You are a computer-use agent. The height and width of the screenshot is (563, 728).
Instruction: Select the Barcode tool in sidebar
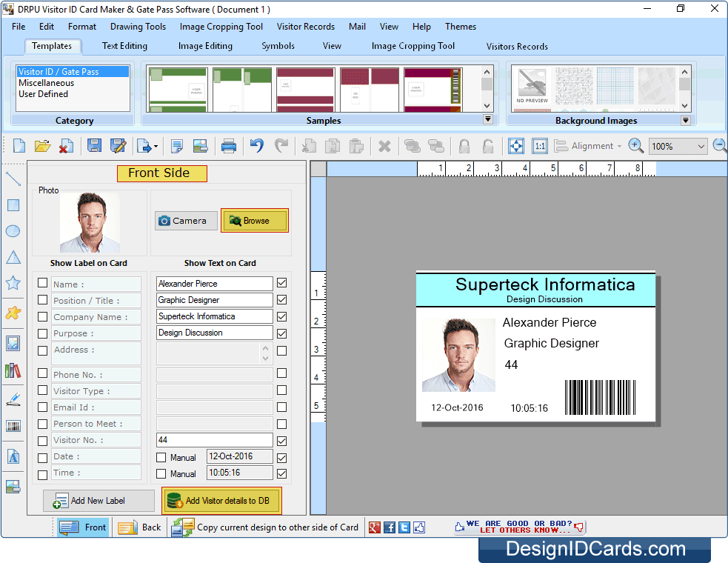tap(13, 426)
